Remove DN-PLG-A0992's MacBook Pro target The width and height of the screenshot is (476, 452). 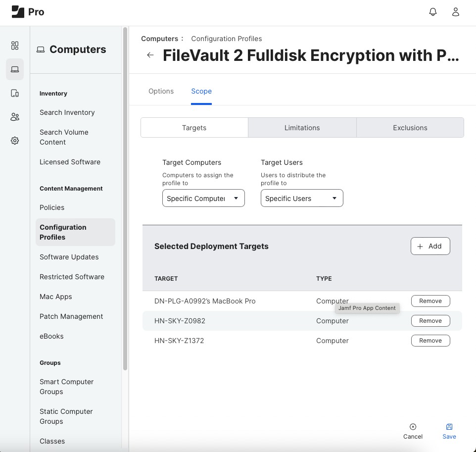430,301
